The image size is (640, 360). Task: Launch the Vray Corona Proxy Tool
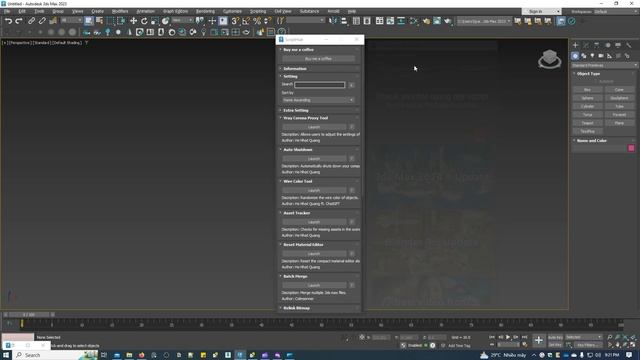click(314, 127)
